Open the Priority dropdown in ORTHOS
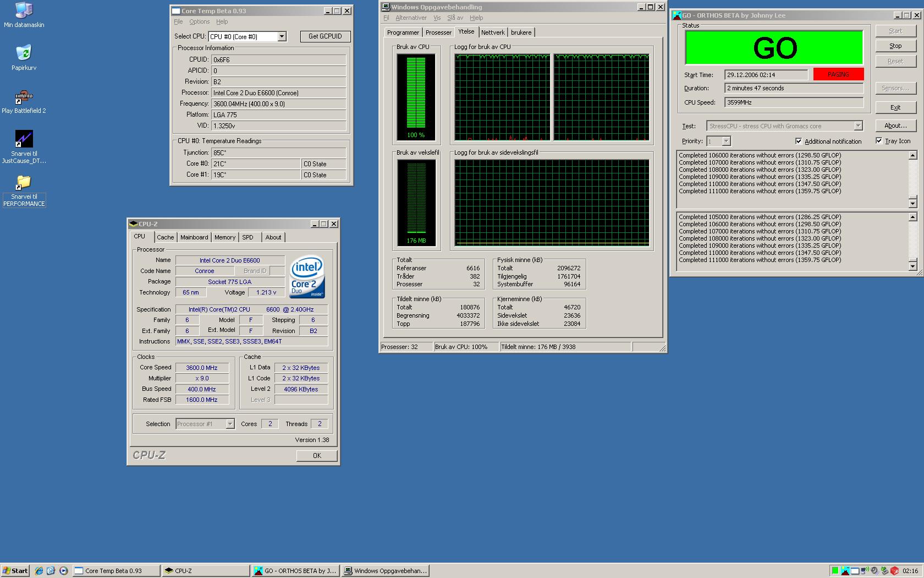Viewport: 924px width, 578px height. tap(726, 141)
